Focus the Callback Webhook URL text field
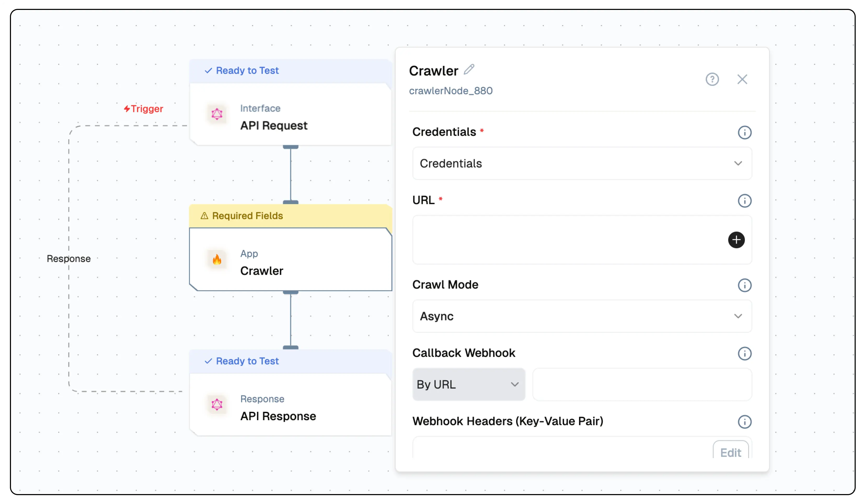 point(642,384)
